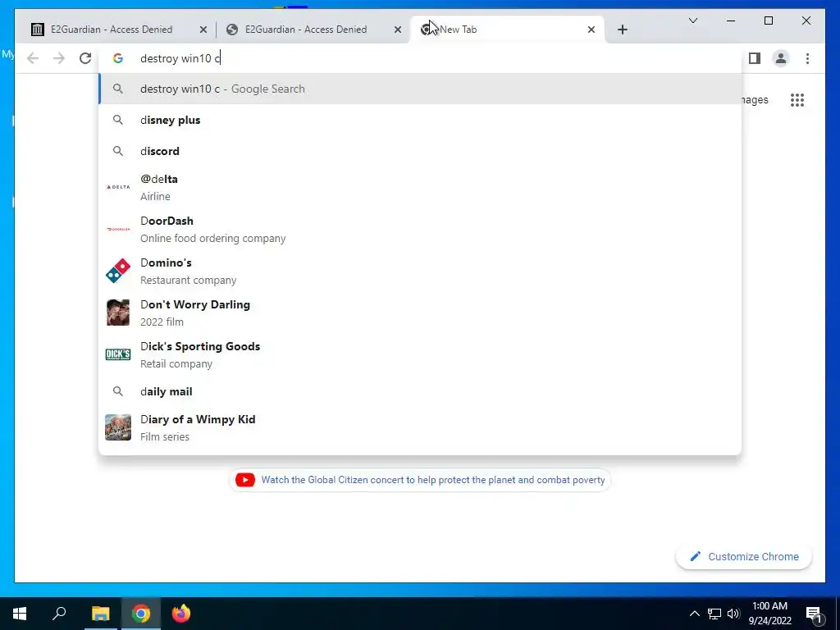Viewport: 840px width, 630px height.
Task: Click the Delta logo icon
Action: coord(118,187)
